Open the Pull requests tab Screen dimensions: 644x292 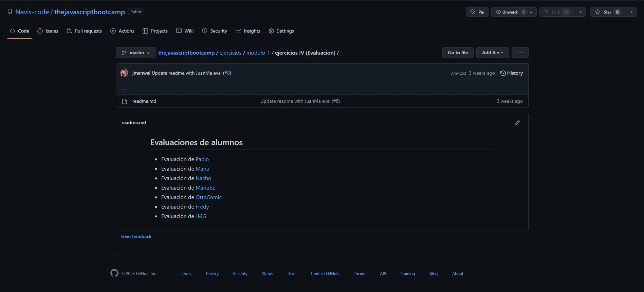click(84, 31)
